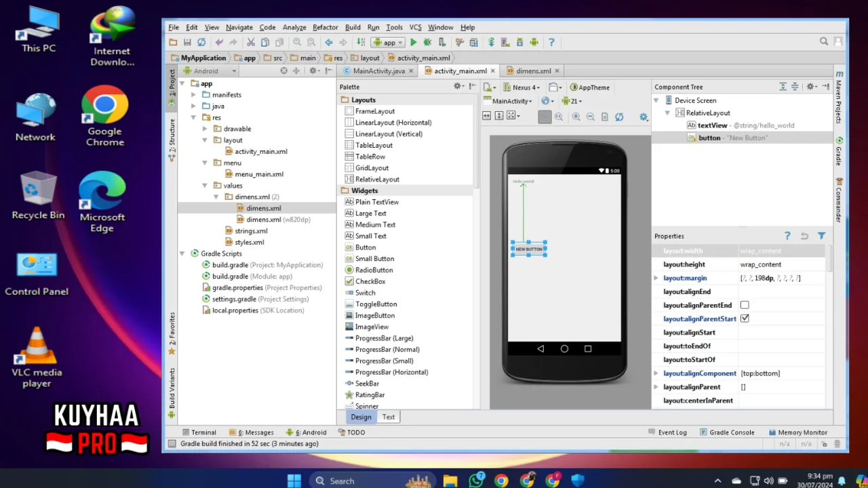Click the Refresh icon in designer toolbar
The width and height of the screenshot is (868, 488).
pyautogui.click(x=618, y=117)
